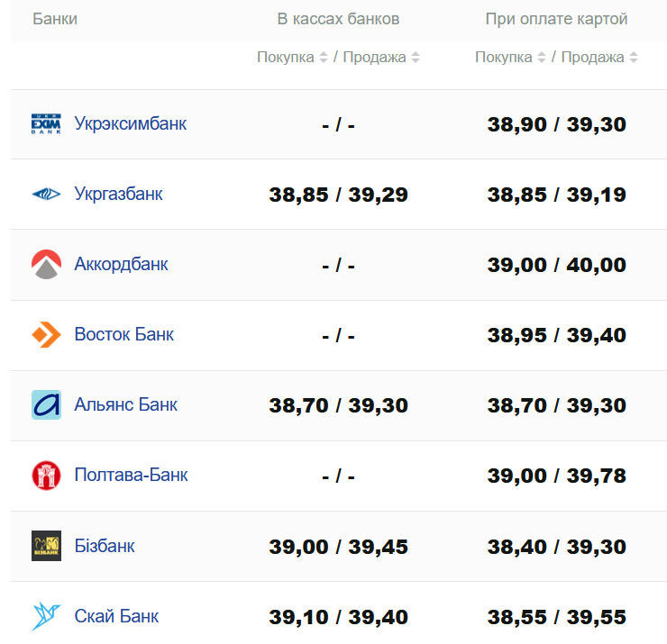Image resolution: width=667 pixels, height=644 pixels.
Task: Open the Аккордбанк bank link
Action: [121, 264]
